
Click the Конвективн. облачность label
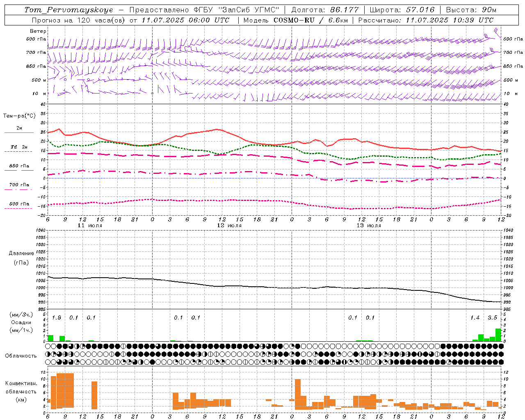21,387
